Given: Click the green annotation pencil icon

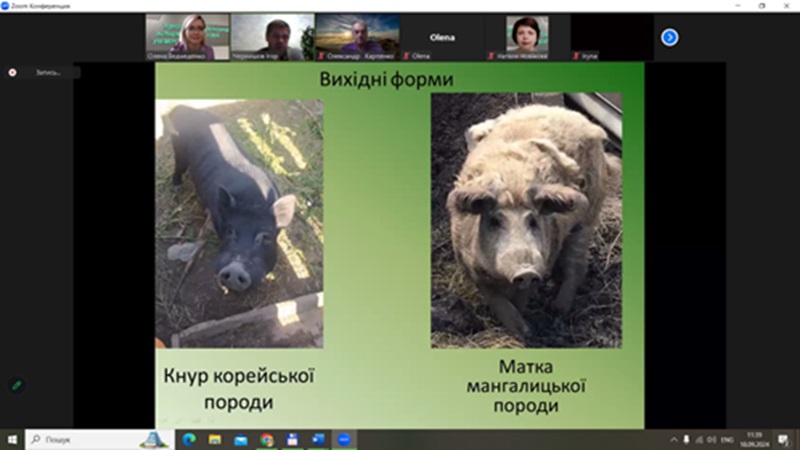Looking at the screenshot, I should coord(17,385).
